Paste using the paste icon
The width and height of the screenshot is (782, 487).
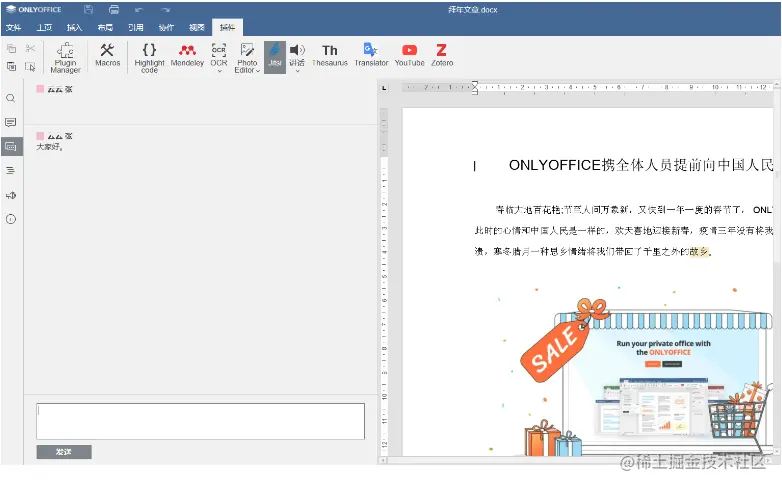11,66
